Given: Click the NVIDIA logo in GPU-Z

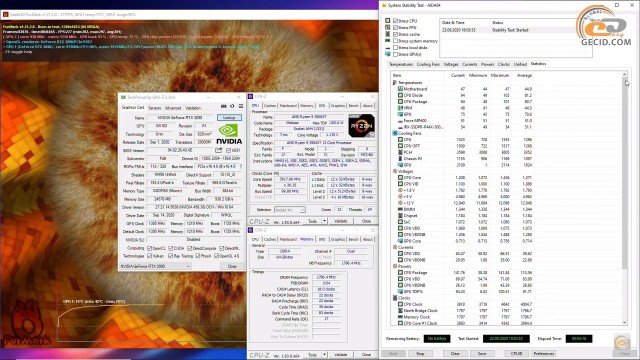Looking at the screenshot, I should (x=229, y=134).
